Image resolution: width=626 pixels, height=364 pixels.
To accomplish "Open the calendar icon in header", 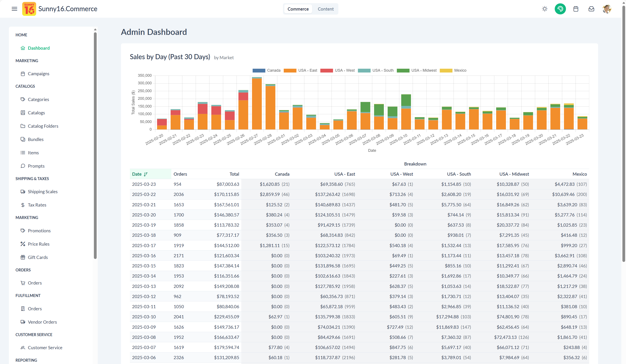I will coord(576,9).
